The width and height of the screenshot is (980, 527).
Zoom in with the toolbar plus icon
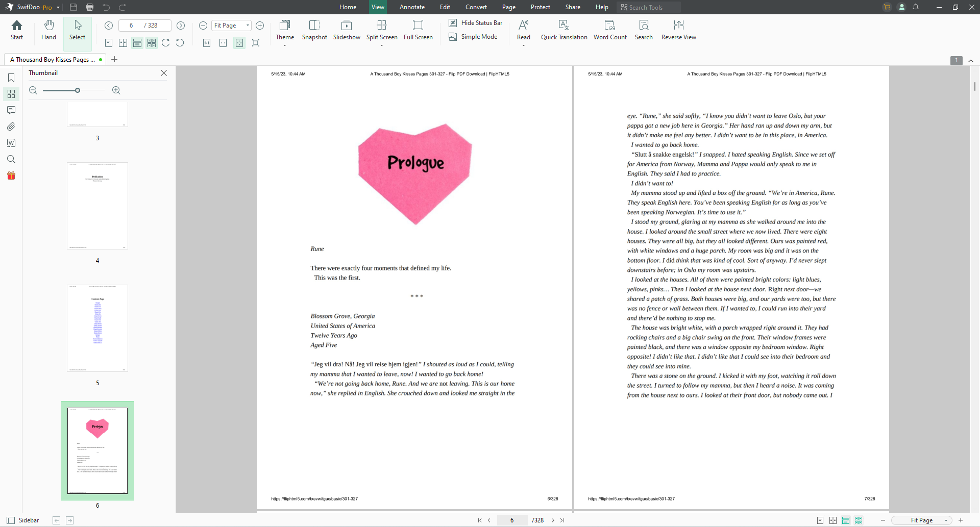260,26
